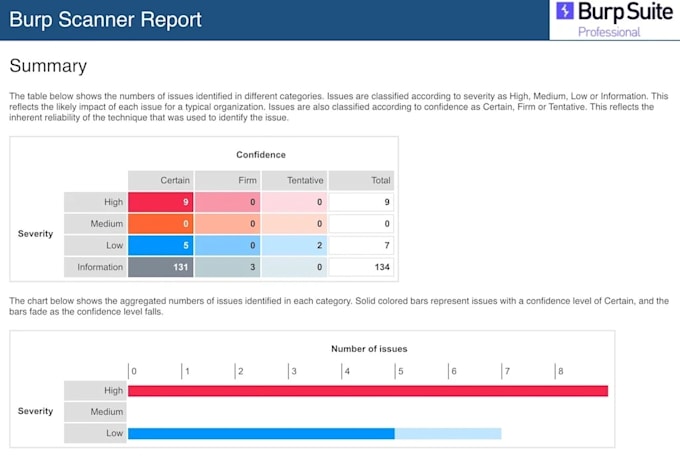Click the Confidence table heading
Image resolution: width=680 pixels, height=460 pixels.
point(261,155)
